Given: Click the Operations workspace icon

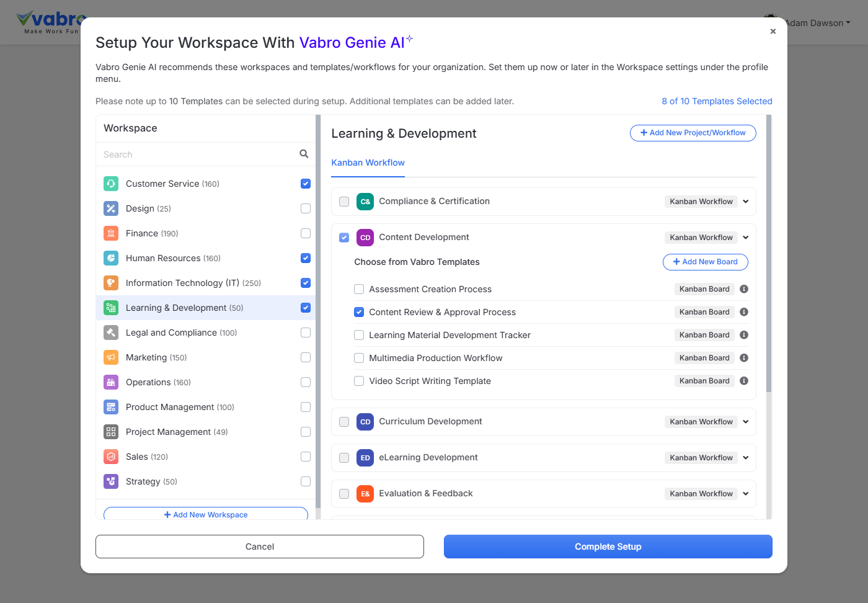Looking at the screenshot, I should pos(111,382).
